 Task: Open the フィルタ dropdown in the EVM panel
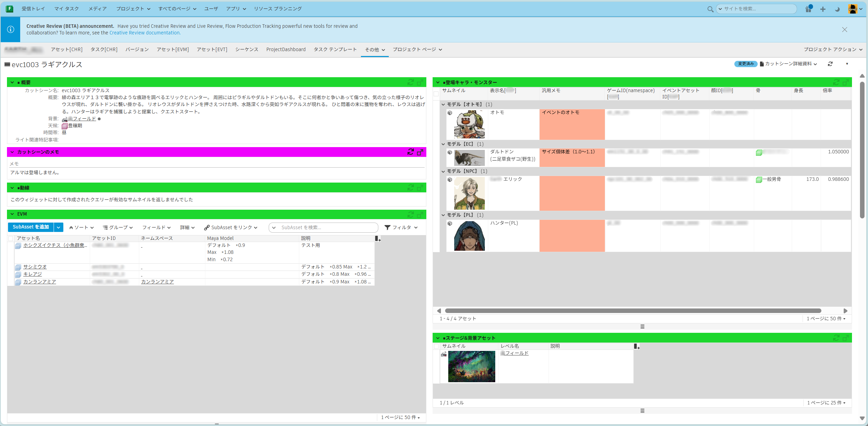click(401, 227)
